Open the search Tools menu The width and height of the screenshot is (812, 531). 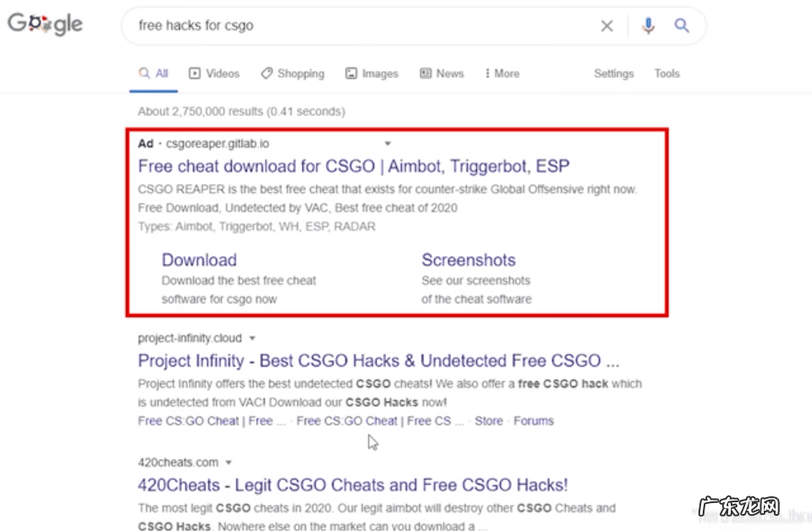pos(666,74)
